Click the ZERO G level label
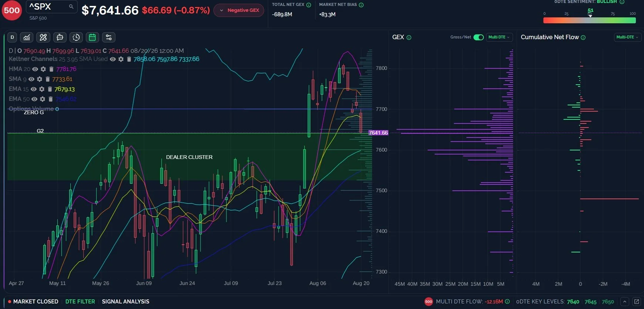Viewport: 644px width, 309px height. pos(34,112)
